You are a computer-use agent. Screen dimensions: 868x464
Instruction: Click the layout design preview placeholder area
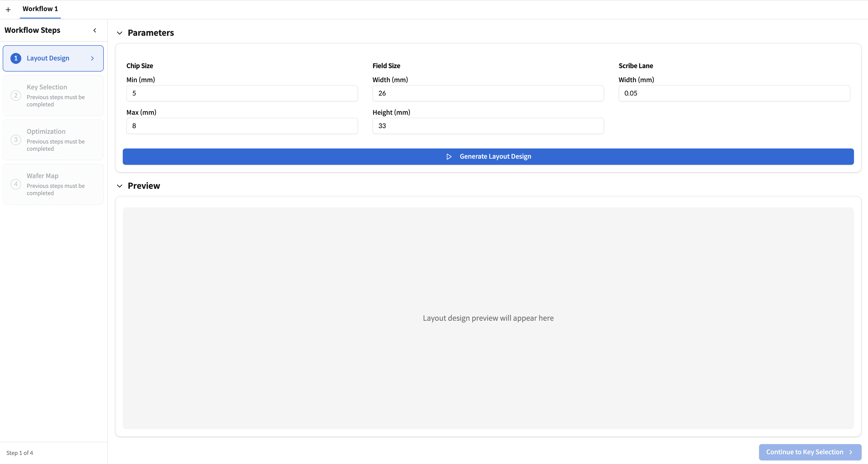(488, 318)
